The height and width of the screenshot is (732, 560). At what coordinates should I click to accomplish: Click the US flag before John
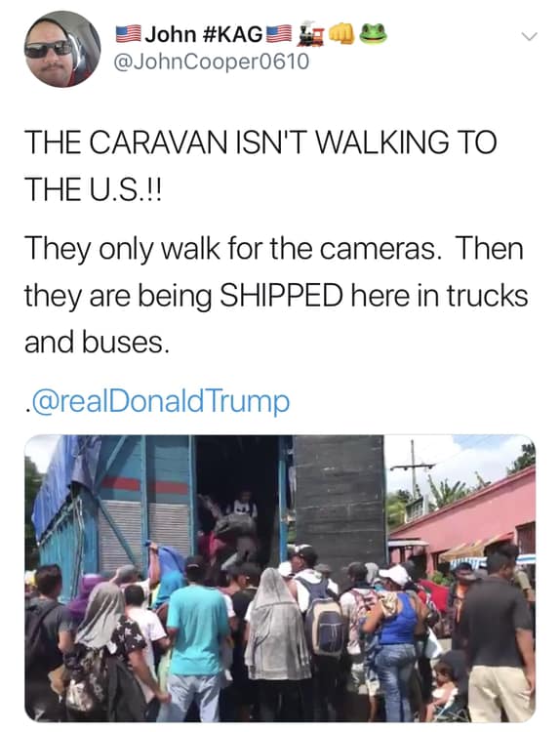(129, 34)
